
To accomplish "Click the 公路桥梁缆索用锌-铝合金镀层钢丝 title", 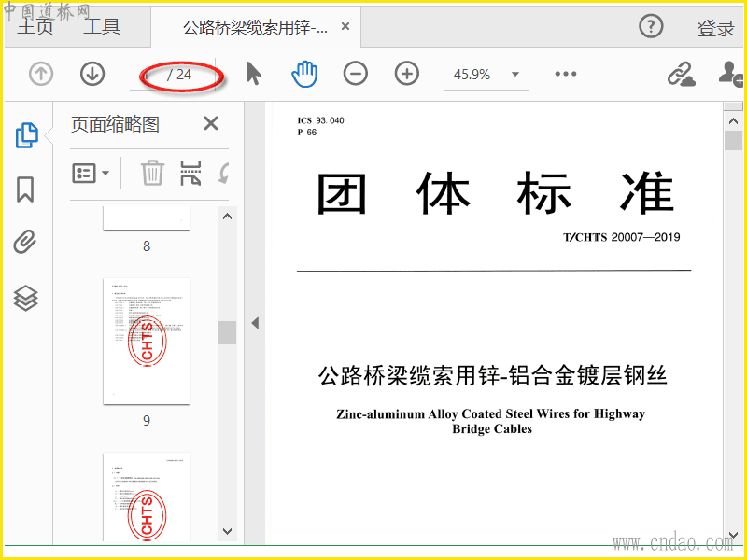I will (x=492, y=375).
